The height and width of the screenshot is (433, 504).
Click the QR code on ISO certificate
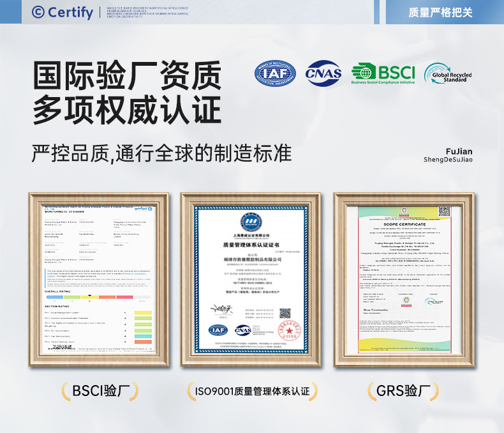[x=285, y=313]
